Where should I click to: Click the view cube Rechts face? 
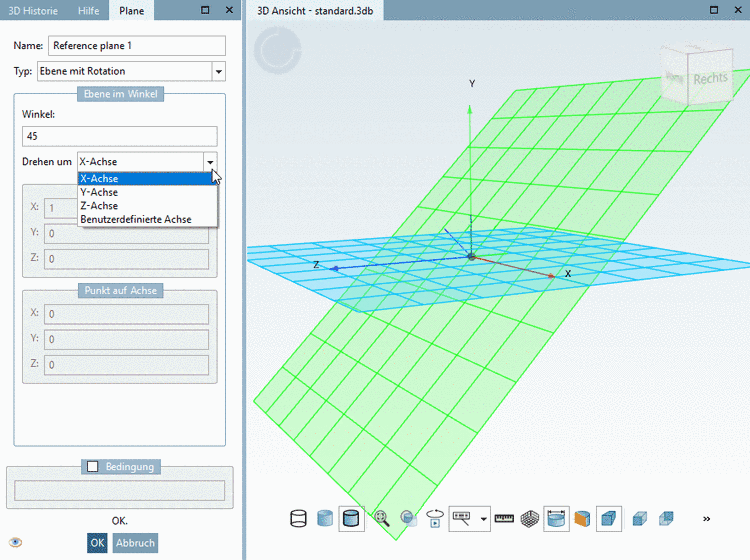[x=711, y=78]
